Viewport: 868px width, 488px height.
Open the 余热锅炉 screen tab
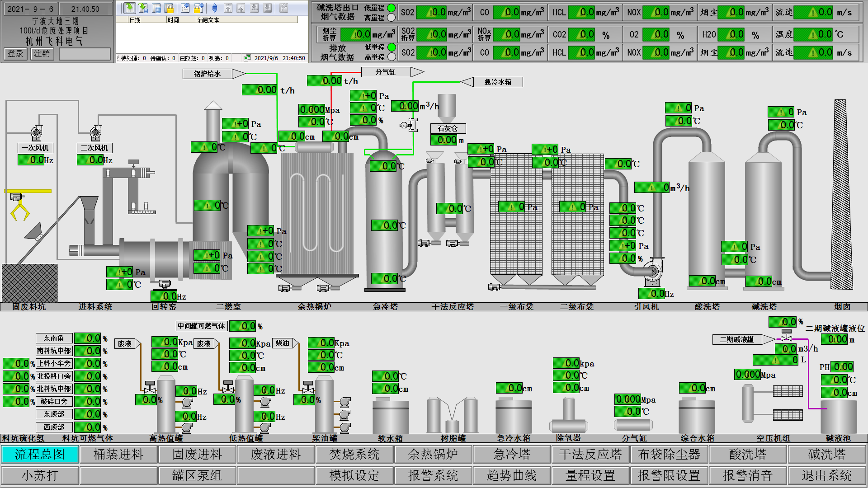pyautogui.click(x=433, y=455)
